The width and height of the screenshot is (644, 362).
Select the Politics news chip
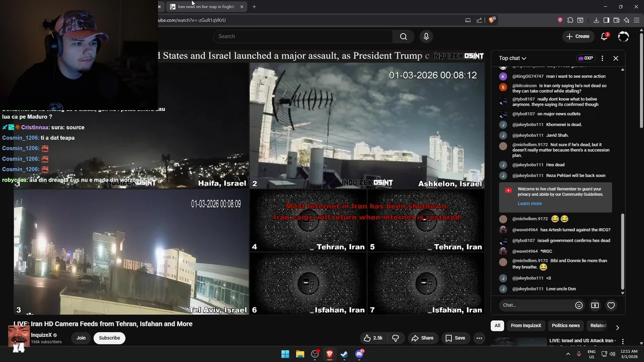point(566,326)
